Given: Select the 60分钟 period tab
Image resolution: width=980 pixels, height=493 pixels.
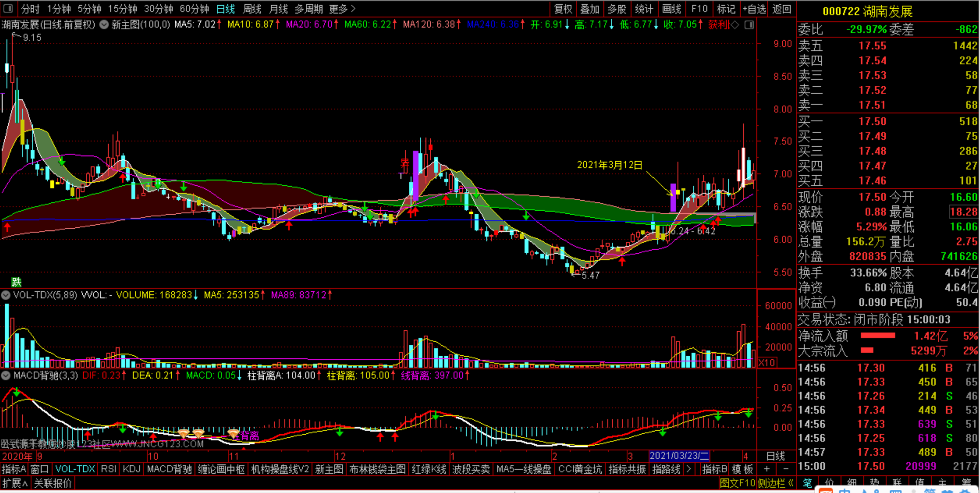Looking at the screenshot, I should [x=194, y=9].
